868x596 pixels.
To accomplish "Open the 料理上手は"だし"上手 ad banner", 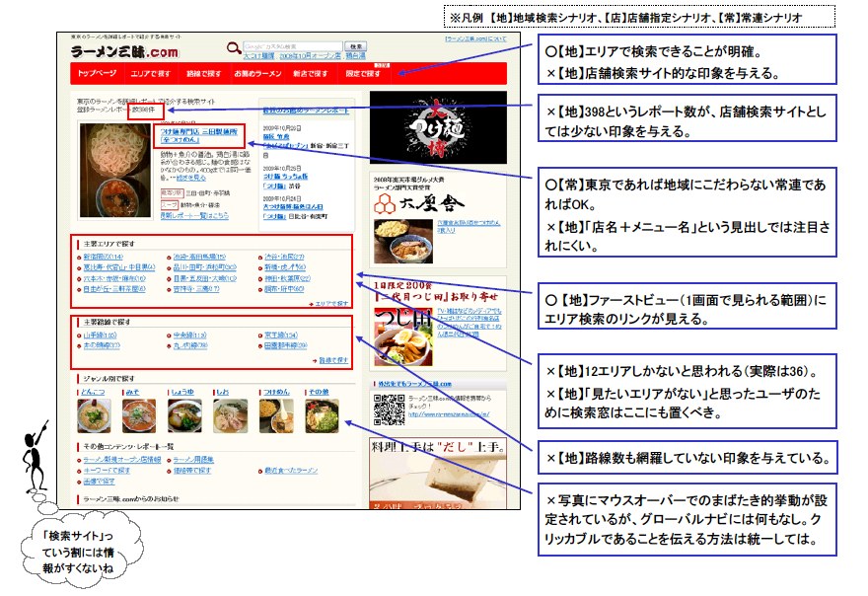I will point(438,474).
